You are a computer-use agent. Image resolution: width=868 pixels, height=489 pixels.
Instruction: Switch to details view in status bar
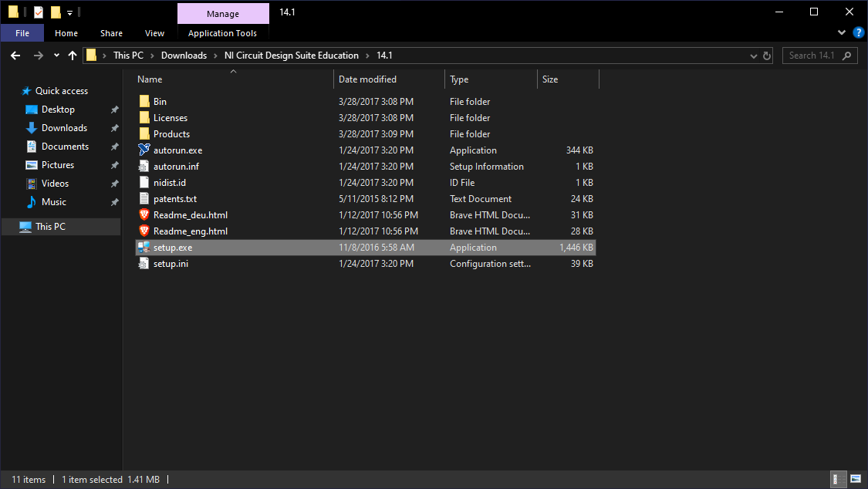click(x=839, y=479)
